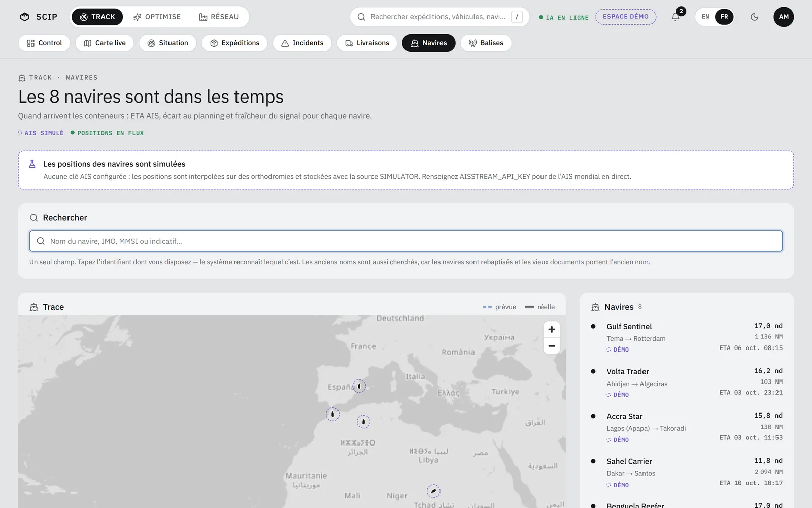
Task: Open the Expéditions view
Action: (x=234, y=43)
